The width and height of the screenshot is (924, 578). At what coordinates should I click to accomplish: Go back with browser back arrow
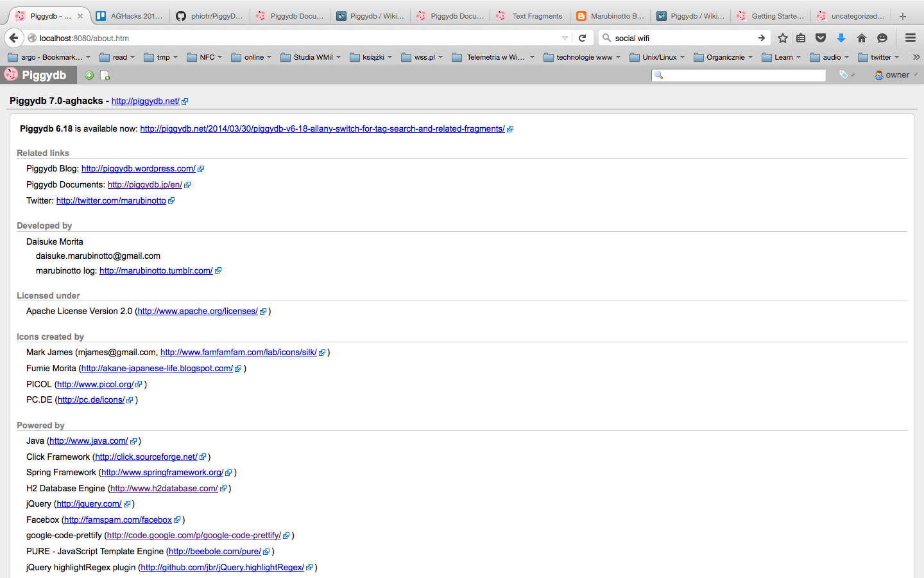[x=14, y=38]
